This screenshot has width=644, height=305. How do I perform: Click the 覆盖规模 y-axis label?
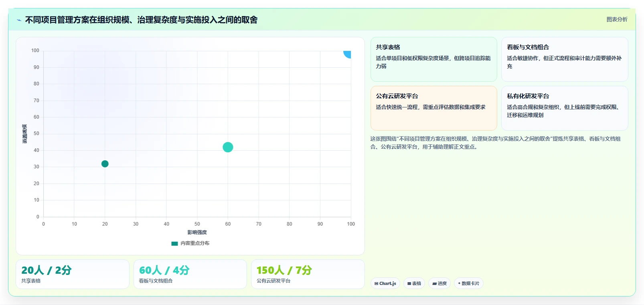24,134
